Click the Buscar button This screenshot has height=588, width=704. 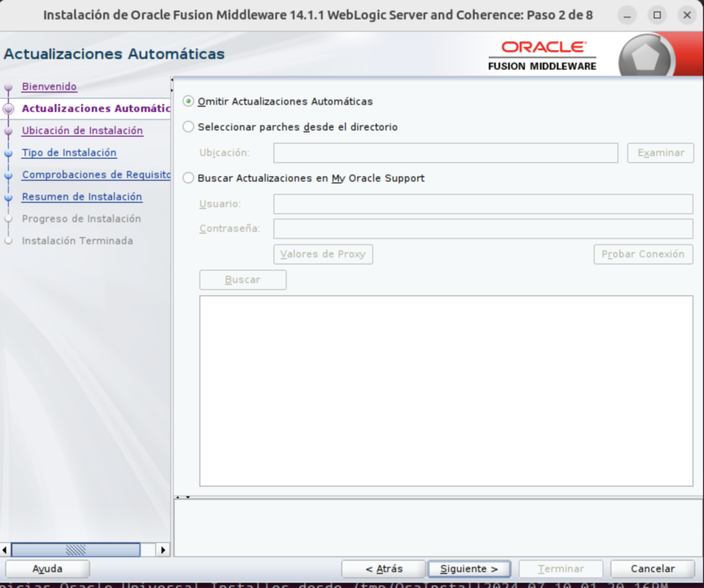[243, 280]
